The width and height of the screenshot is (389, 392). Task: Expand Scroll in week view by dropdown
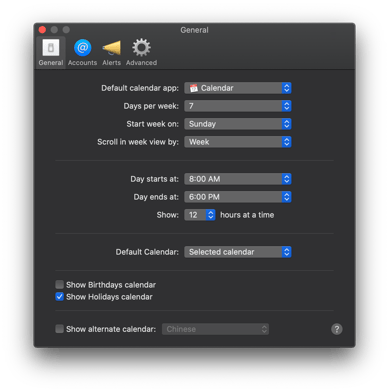pyautogui.click(x=238, y=142)
